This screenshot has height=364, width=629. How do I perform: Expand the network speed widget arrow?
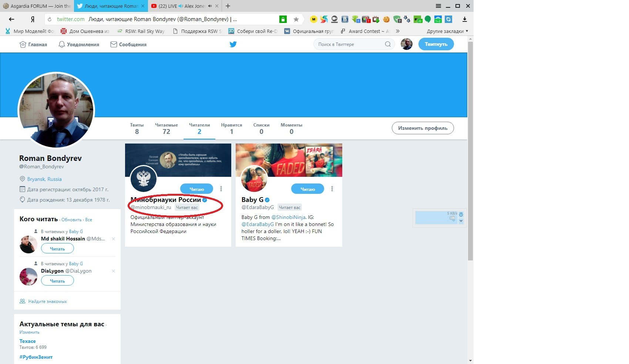click(461, 221)
